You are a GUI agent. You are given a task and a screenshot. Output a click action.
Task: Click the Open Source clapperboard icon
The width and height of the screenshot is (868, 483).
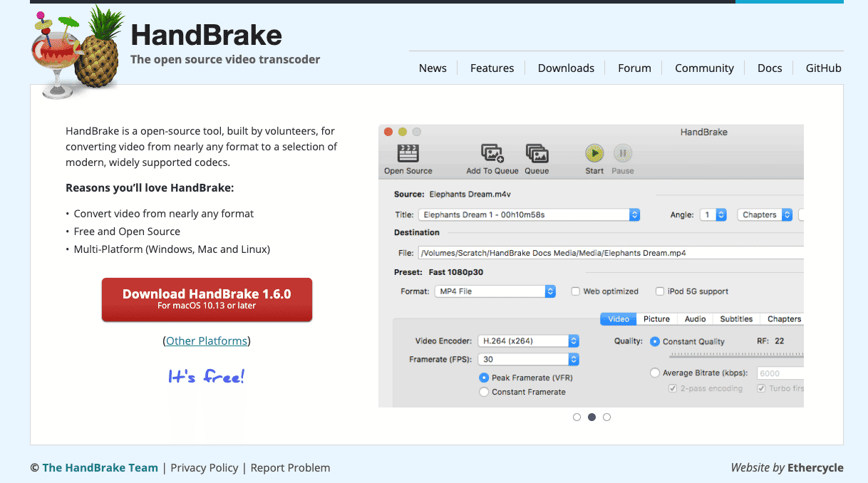pos(408,154)
